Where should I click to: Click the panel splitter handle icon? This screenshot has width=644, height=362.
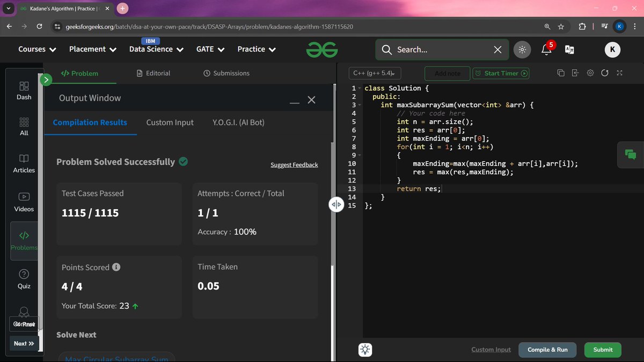[x=336, y=204]
